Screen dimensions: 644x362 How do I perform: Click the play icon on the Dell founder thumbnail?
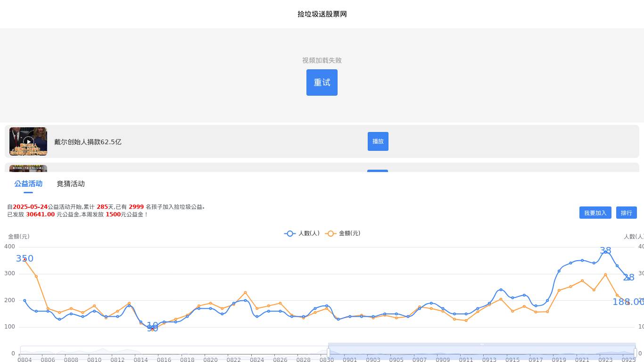tap(28, 141)
